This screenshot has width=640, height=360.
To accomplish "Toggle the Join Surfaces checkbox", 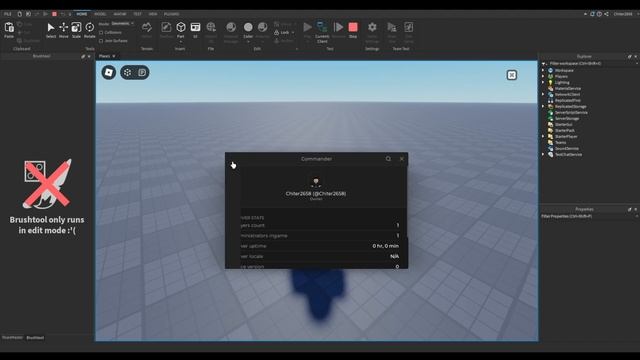I will pyautogui.click(x=101, y=41).
